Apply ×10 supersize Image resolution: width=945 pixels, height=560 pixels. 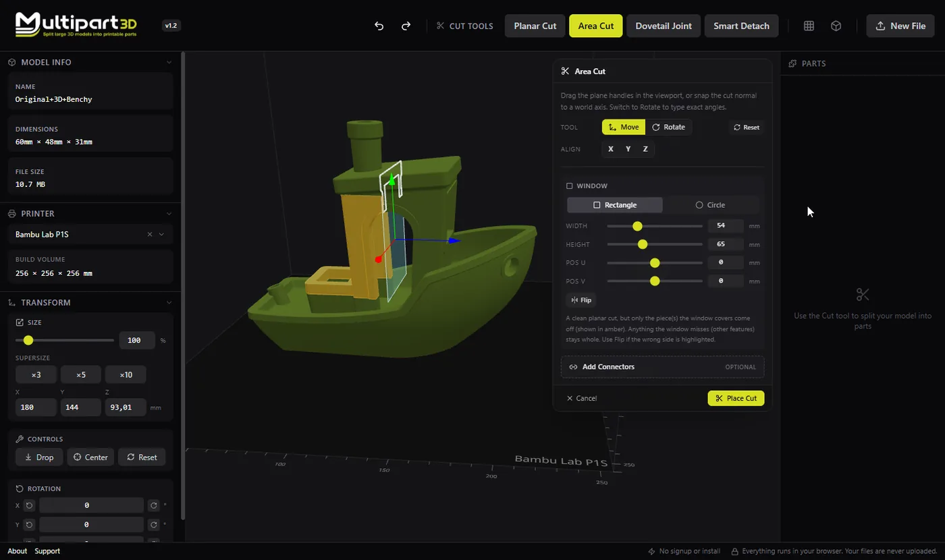point(126,374)
